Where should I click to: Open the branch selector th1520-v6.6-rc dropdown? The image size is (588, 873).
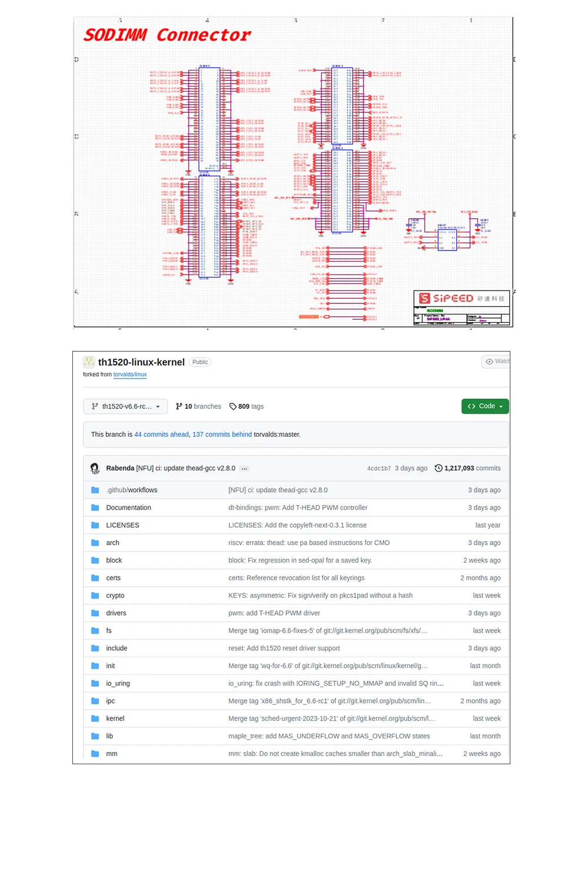[126, 406]
